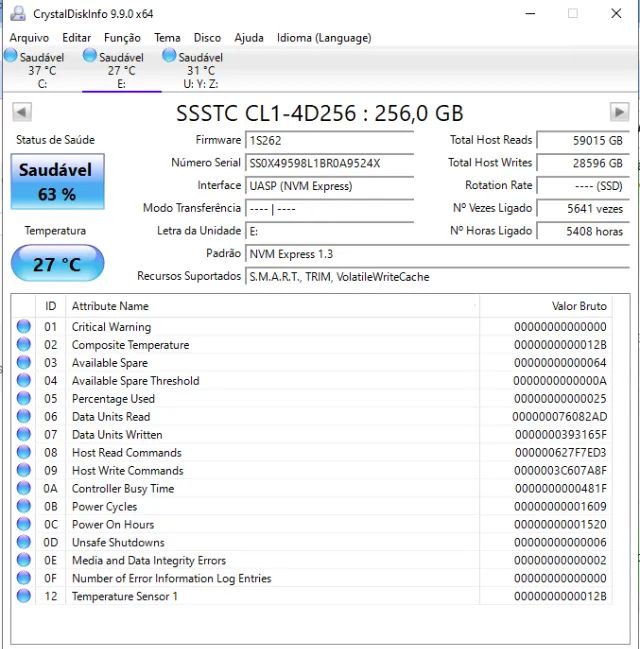Click the Total Host Reads value 59015 GB
This screenshot has height=649, width=640.
583,140
